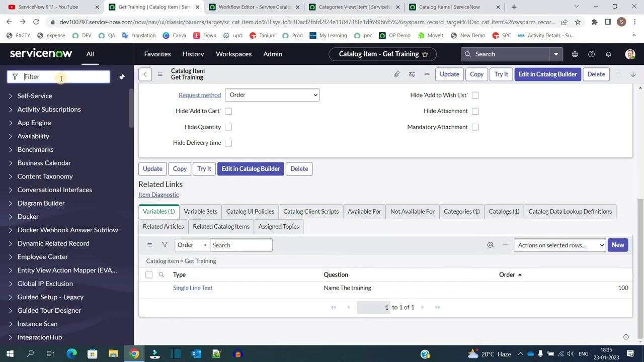
Task: Open the Single Line Text variable
Action: click(193, 288)
